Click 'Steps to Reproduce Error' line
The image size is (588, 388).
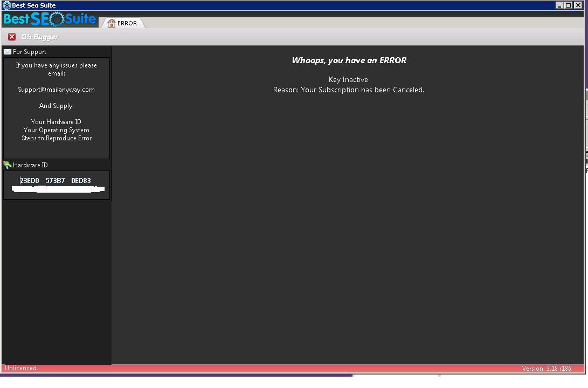click(x=57, y=138)
